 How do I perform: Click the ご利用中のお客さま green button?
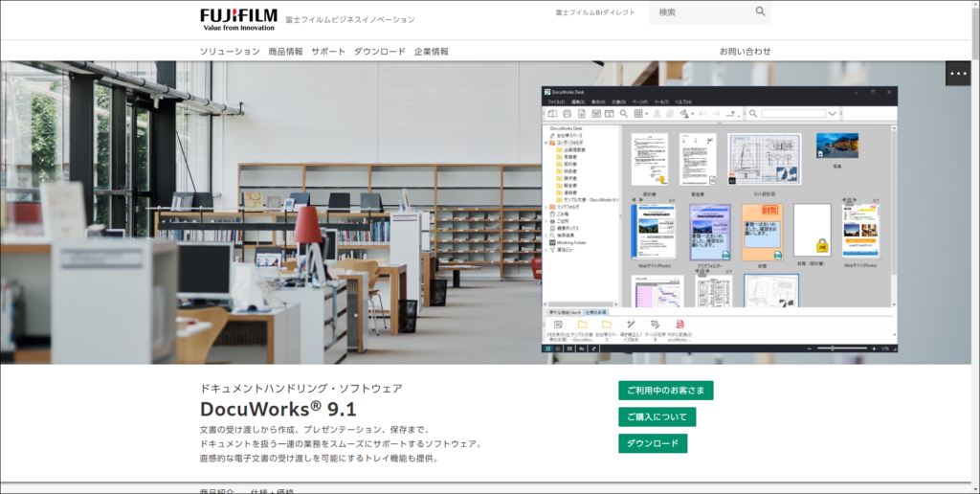coord(666,391)
